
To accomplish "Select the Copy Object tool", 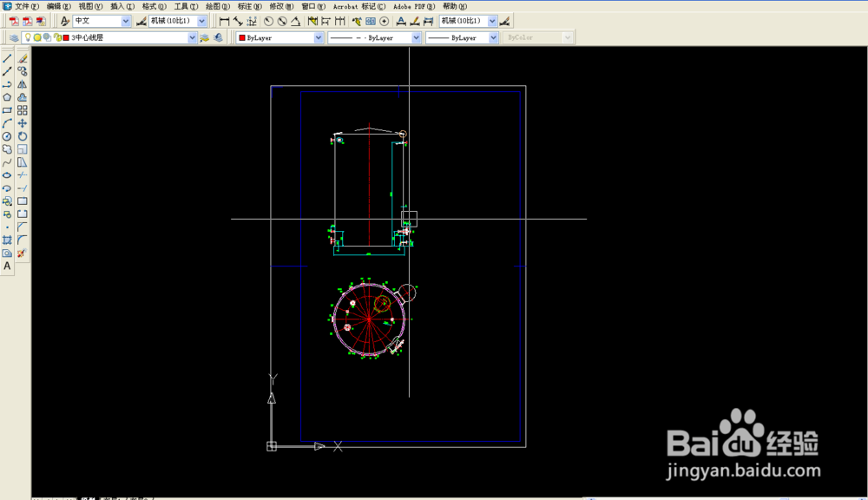I will [x=23, y=71].
